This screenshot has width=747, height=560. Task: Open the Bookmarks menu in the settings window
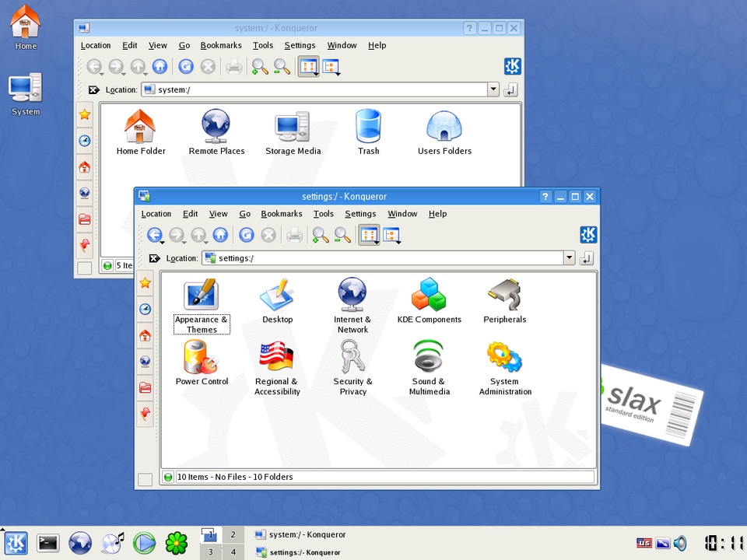coord(282,214)
